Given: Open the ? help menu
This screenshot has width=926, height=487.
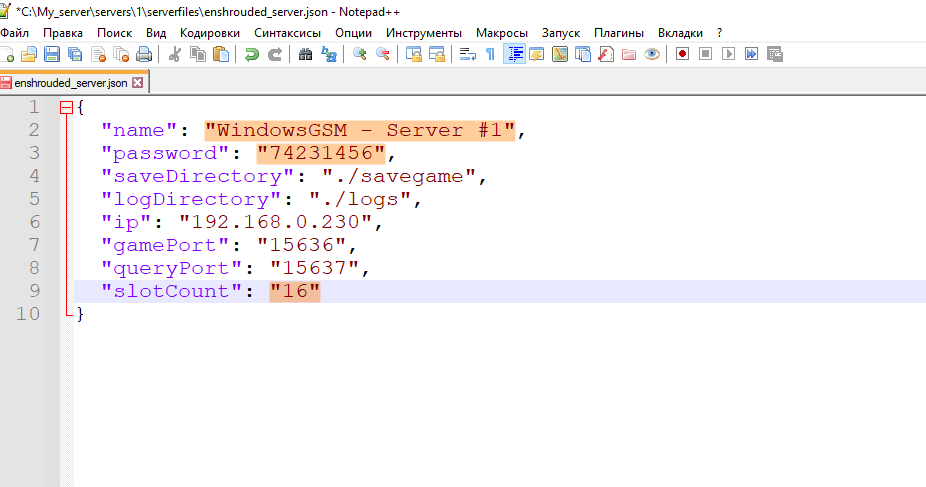Looking at the screenshot, I should click(719, 33).
